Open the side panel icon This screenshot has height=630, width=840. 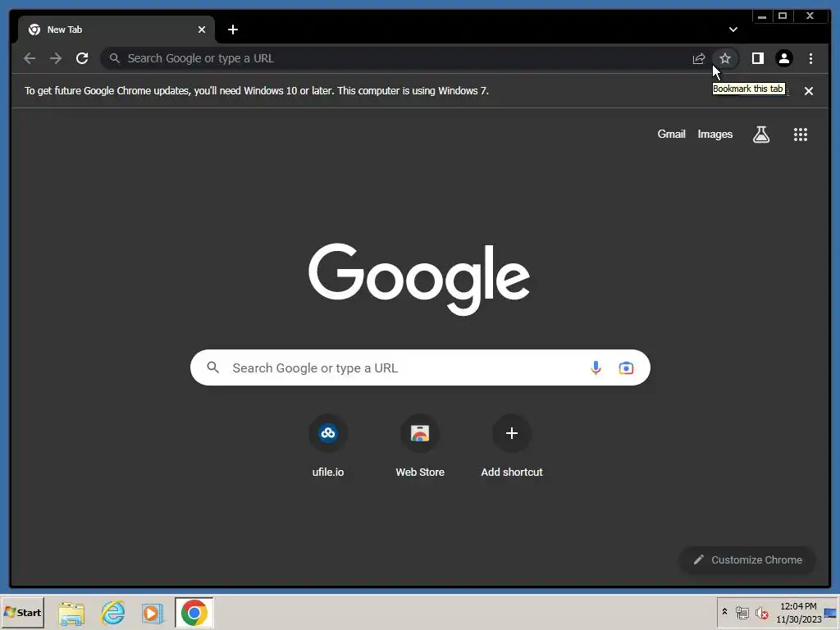(x=757, y=58)
